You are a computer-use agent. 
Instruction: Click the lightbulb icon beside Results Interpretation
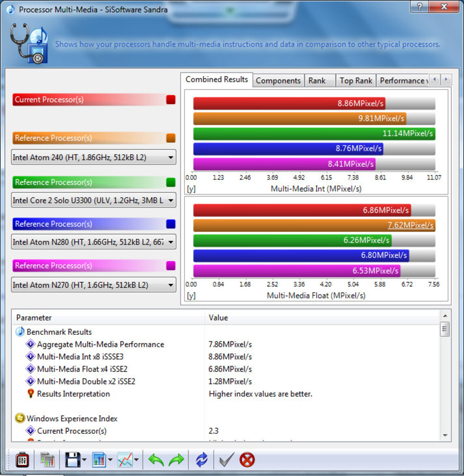pyautogui.click(x=30, y=393)
